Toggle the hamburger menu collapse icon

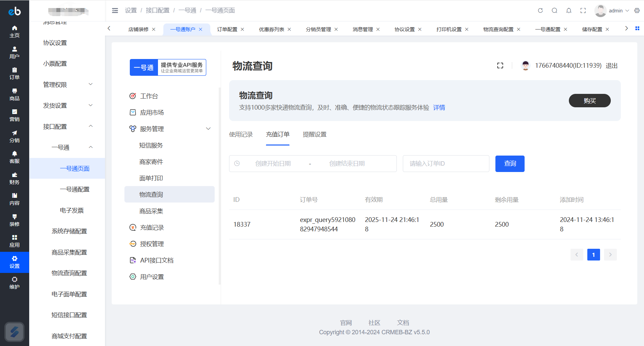click(115, 10)
